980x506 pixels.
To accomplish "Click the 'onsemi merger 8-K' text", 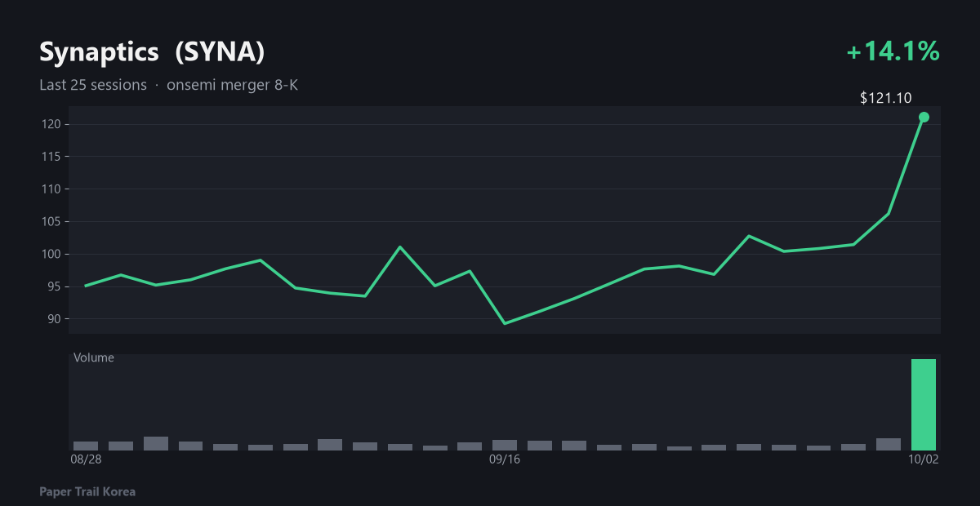I will tap(232, 85).
